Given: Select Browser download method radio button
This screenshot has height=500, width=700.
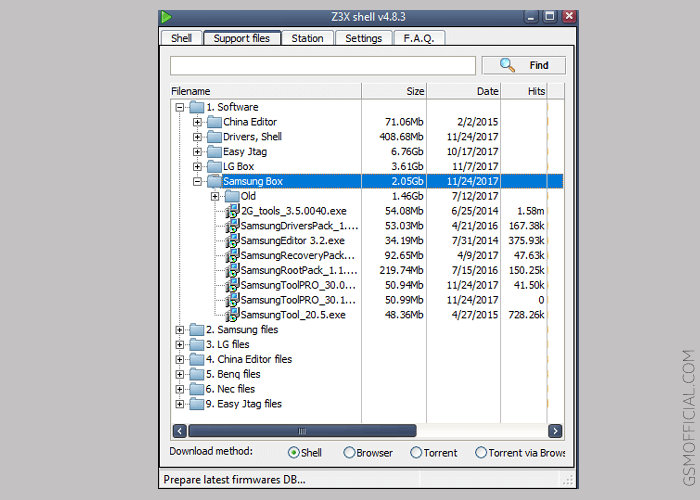Looking at the screenshot, I should coord(349,453).
